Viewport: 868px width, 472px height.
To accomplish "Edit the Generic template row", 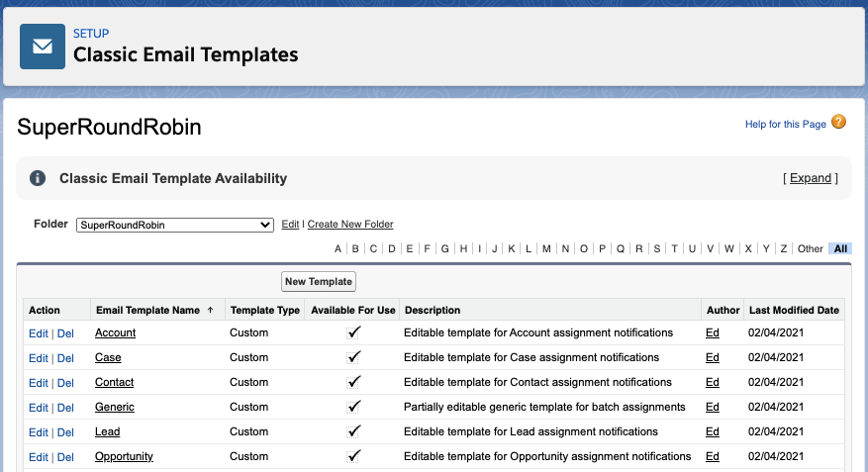I will tap(39, 408).
